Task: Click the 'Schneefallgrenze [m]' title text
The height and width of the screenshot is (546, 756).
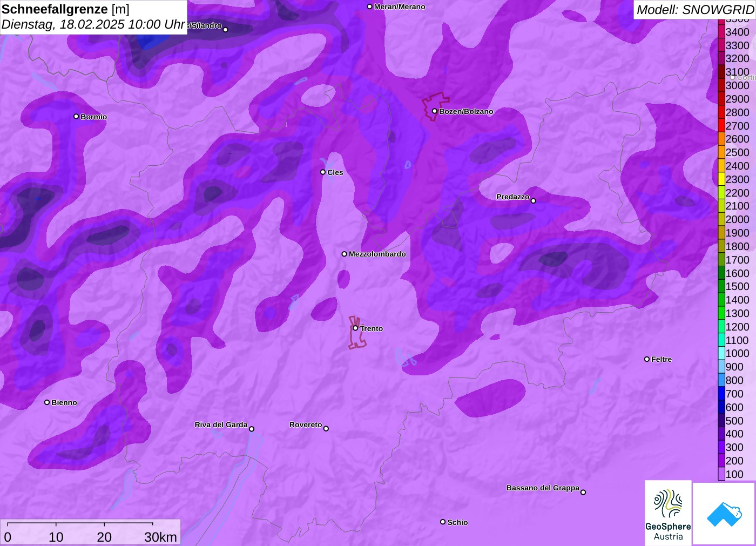Action: click(x=65, y=9)
